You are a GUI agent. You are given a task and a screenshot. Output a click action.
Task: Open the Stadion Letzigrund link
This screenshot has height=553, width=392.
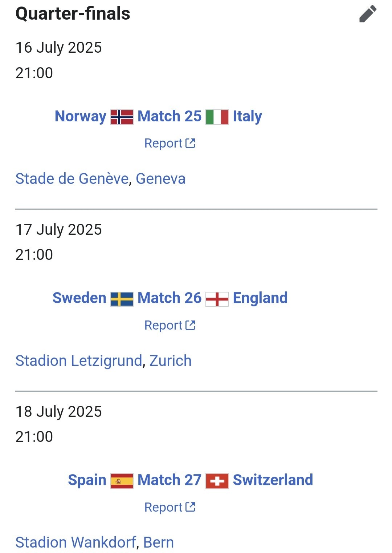pos(78,361)
